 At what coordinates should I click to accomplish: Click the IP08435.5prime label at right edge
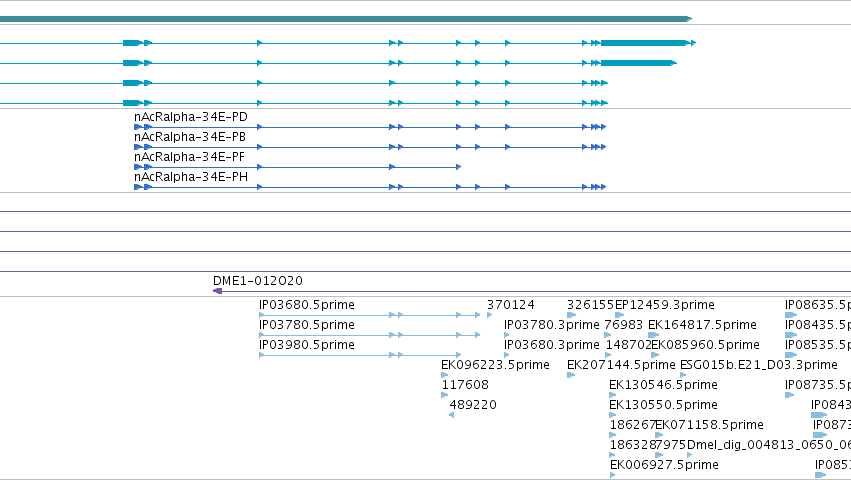click(818, 325)
